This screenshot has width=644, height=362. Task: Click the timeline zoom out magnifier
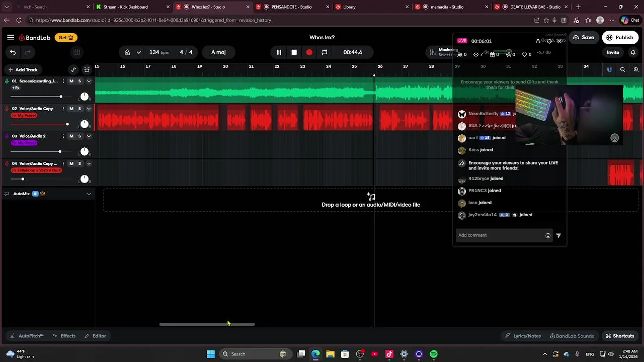pyautogui.click(x=623, y=70)
